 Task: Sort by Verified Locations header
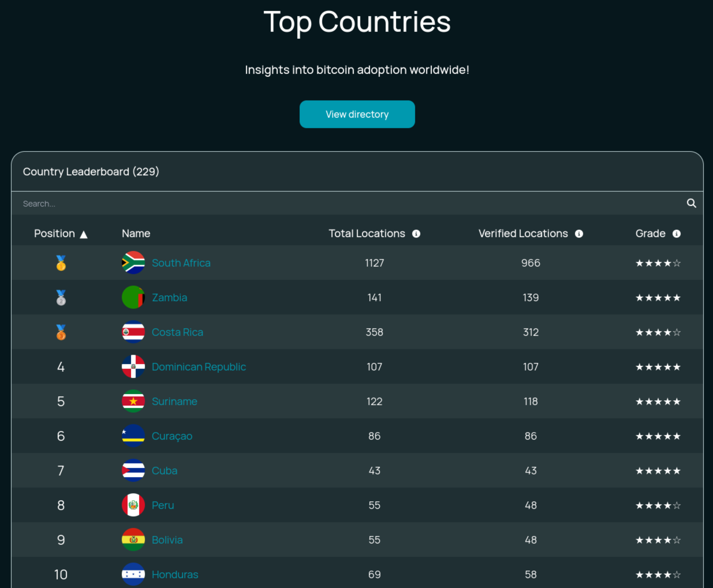click(523, 233)
